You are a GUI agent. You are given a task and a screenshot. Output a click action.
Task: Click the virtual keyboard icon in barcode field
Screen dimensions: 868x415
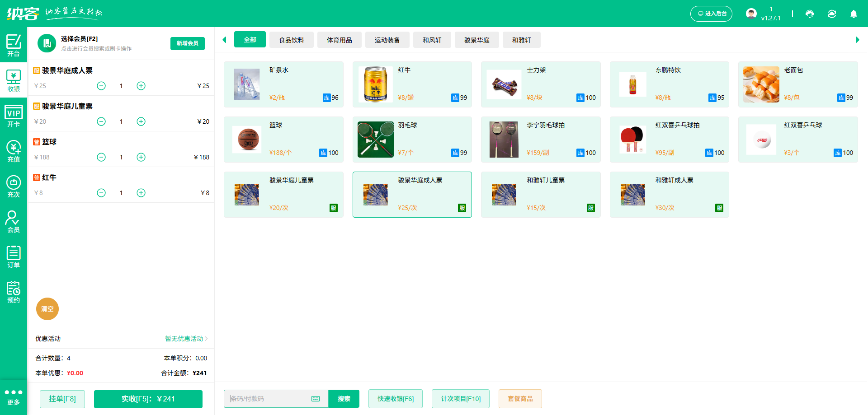coord(315,399)
